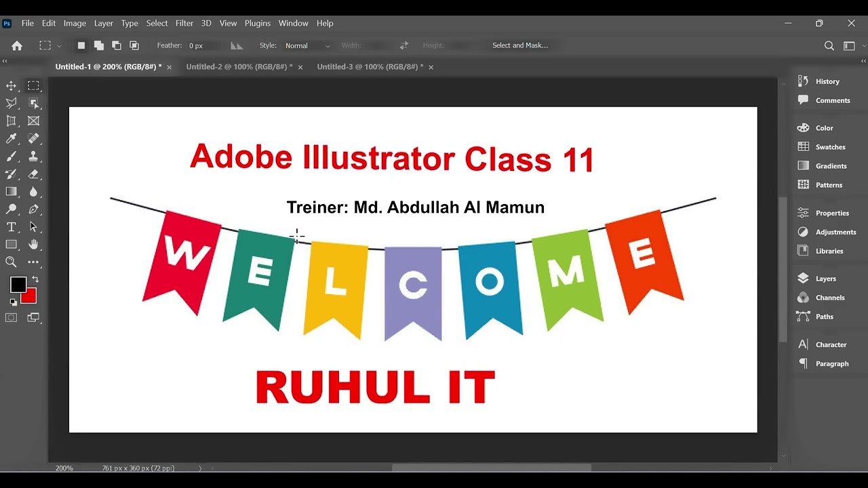Select the Crop tool

[12, 121]
